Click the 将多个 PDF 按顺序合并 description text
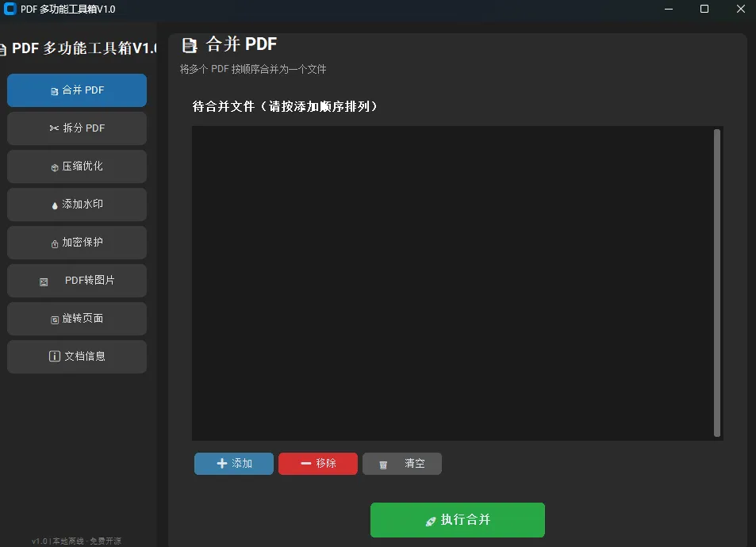The image size is (756, 547). [x=253, y=70]
